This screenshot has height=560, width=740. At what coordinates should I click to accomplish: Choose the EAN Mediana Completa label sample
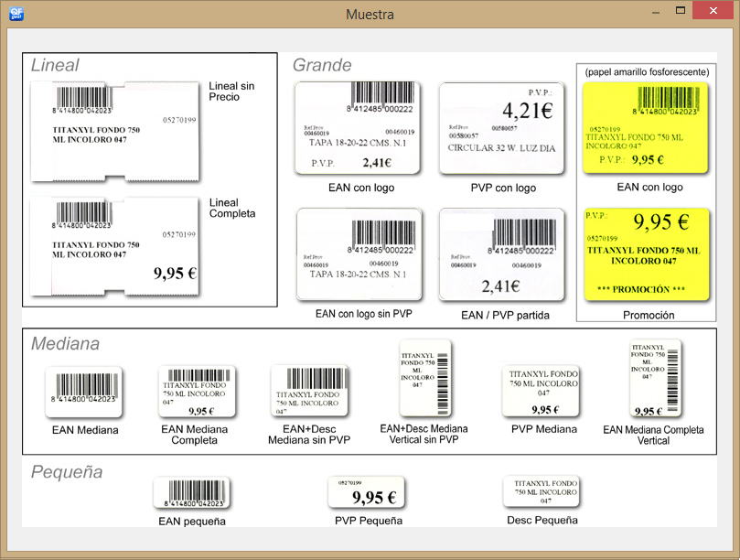pos(197,391)
